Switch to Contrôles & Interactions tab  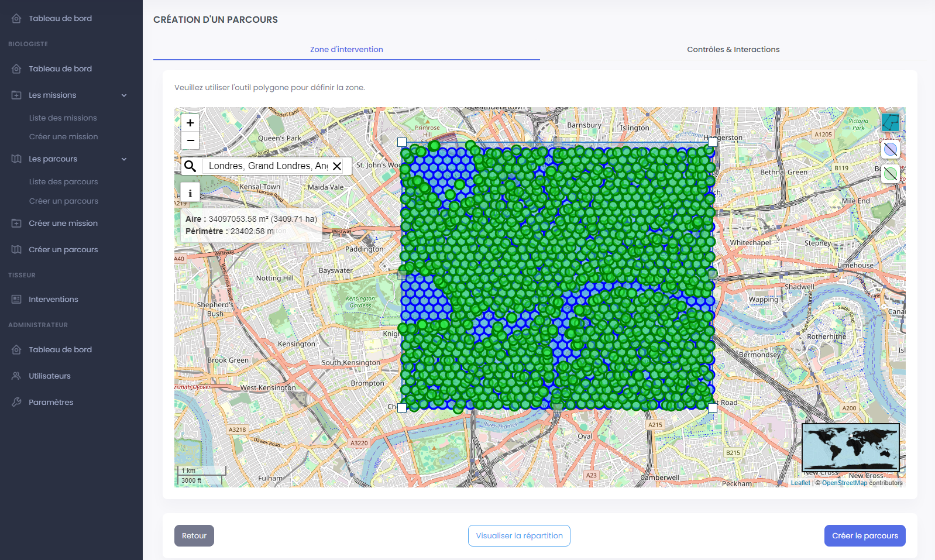[733, 50]
